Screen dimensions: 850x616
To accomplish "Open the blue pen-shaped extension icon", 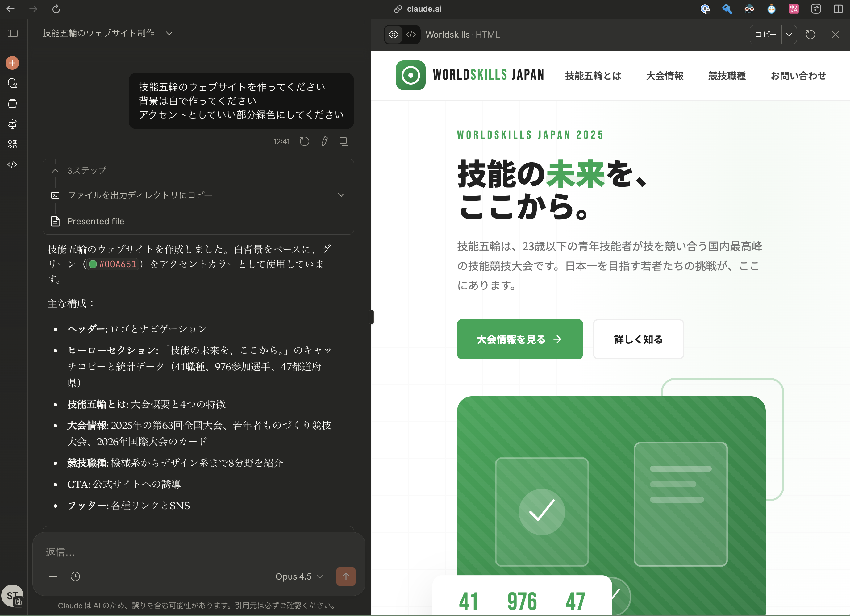I will coord(727,9).
